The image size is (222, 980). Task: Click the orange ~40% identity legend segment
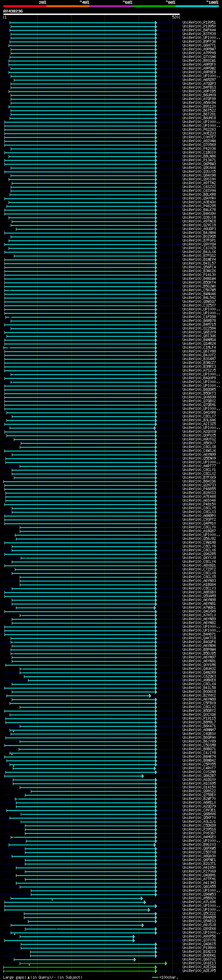tap(68, 7)
